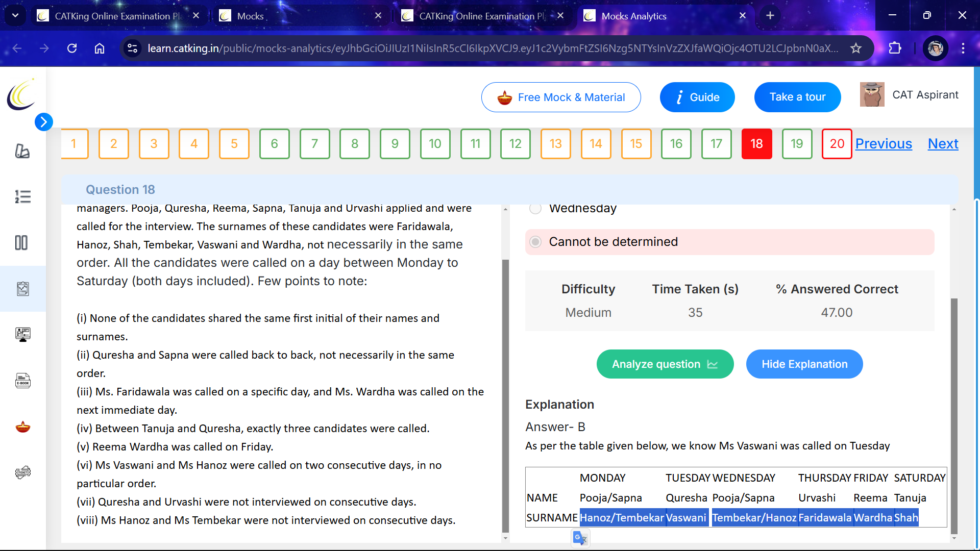
Task: Open the mocks clipboard sidebar icon
Action: (x=22, y=289)
